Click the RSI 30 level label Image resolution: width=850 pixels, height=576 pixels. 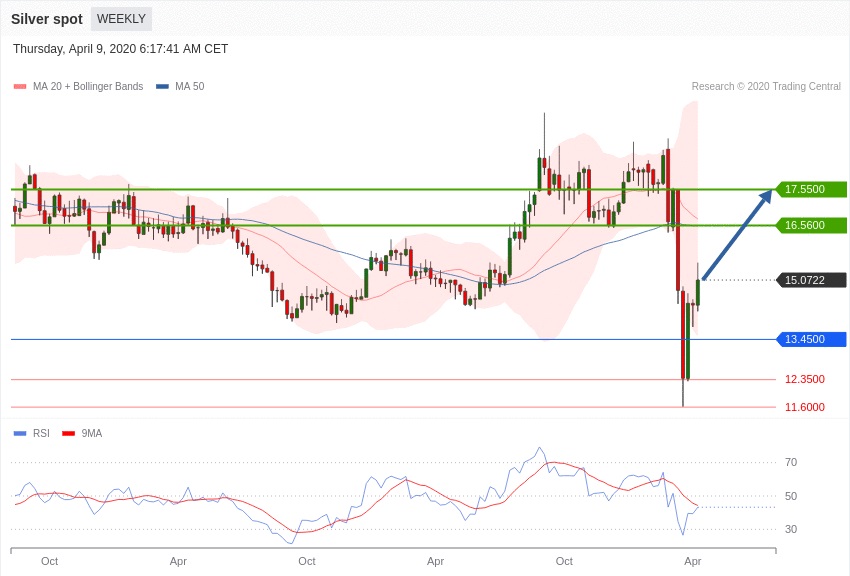coord(791,529)
